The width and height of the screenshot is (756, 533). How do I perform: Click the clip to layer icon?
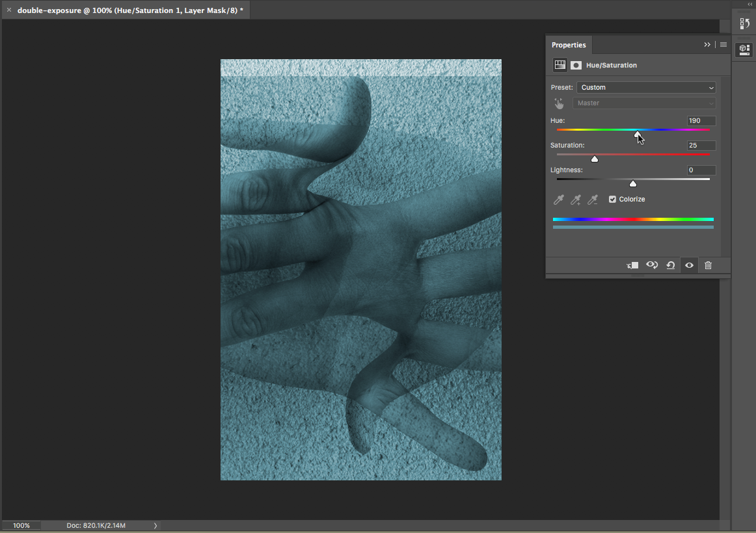(632, 265)
